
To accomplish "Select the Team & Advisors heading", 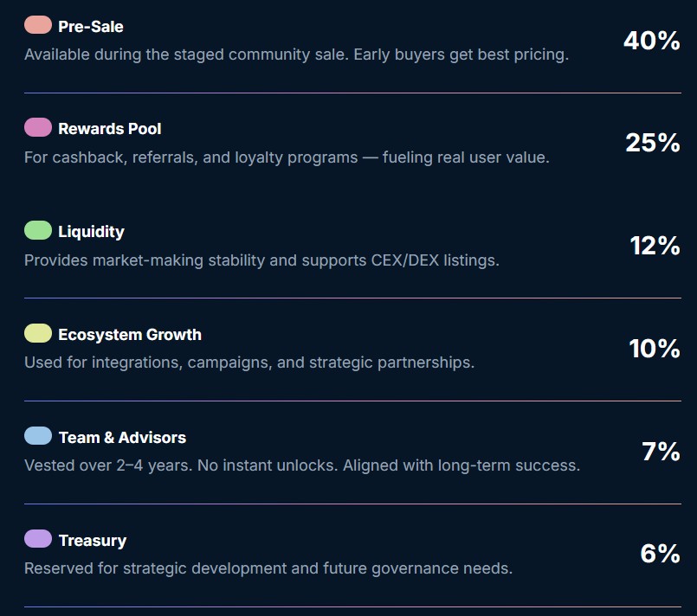I will [x=122, y=438].
